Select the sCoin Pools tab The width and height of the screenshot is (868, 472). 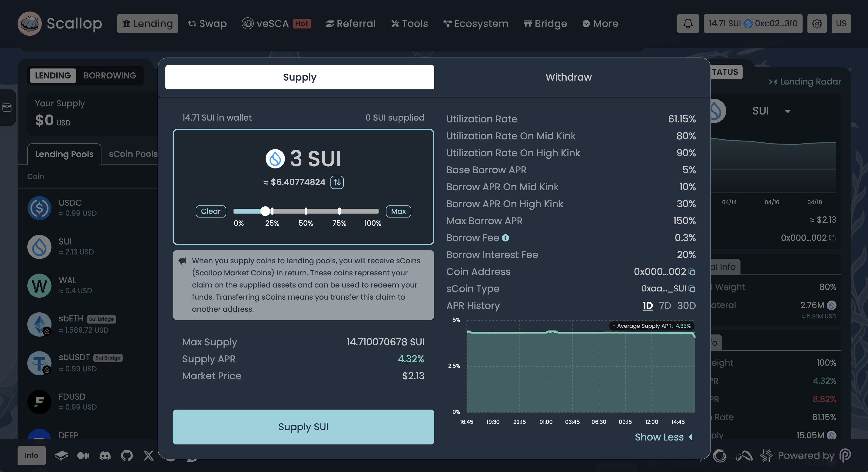click(x=133, y=154)
